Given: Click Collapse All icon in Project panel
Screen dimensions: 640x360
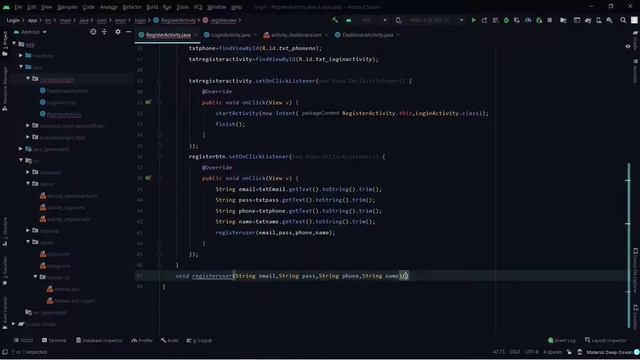Looking at the screenshot, I should [104, 32].
